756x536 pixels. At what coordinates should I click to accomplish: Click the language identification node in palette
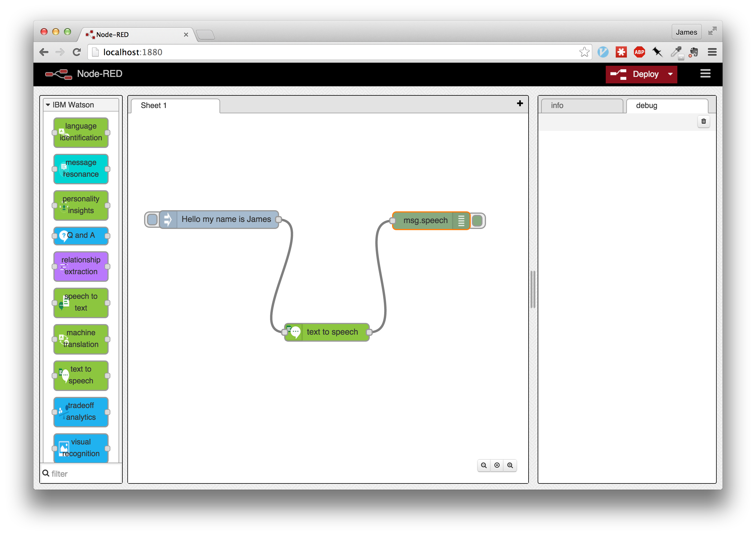click(x=81, y=132)
